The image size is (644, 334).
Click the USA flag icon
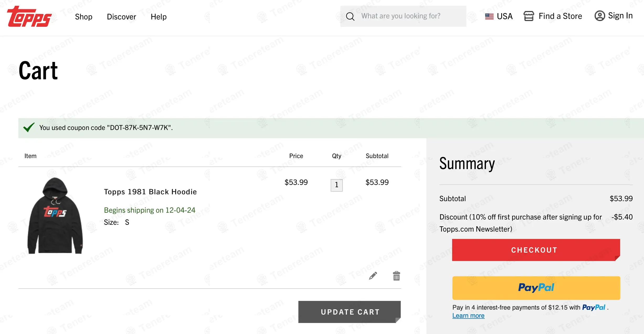tap(489, 16)
